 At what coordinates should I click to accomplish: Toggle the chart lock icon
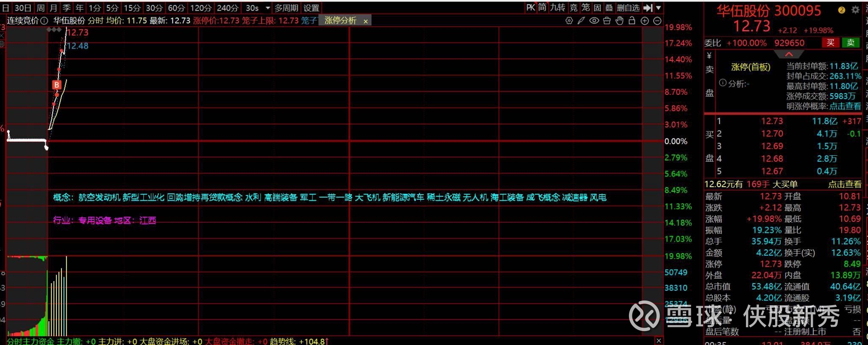632,20
